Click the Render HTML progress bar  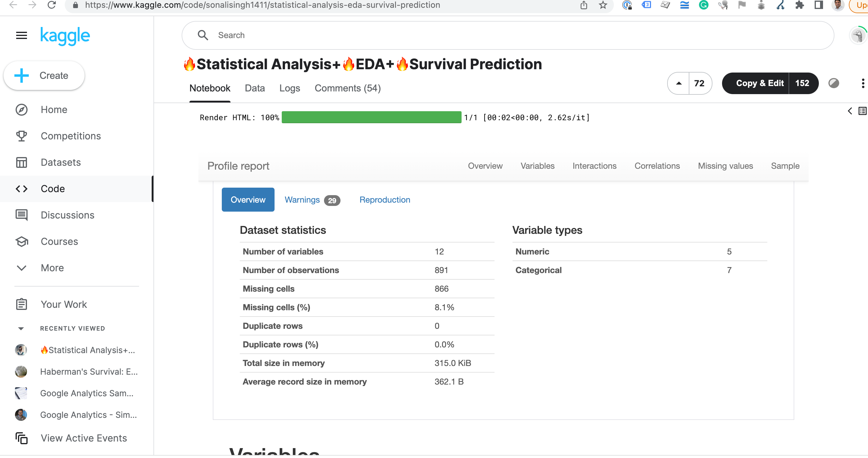pos(371,117)
